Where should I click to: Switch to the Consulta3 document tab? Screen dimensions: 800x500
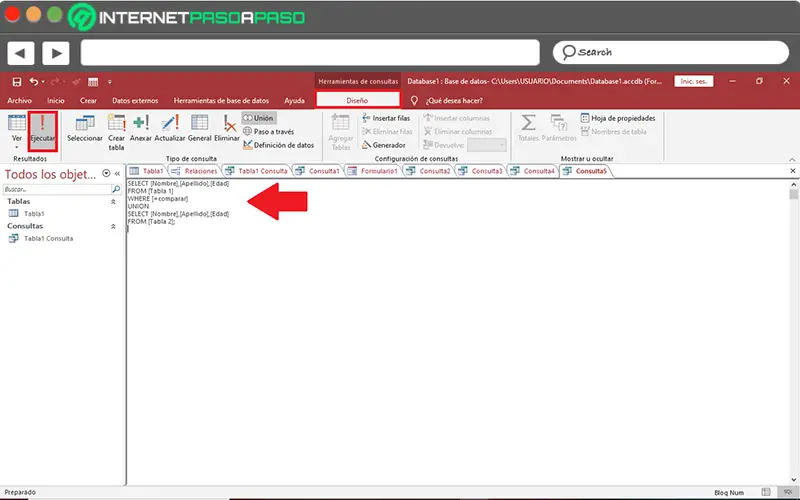click(x=481, y=171)
